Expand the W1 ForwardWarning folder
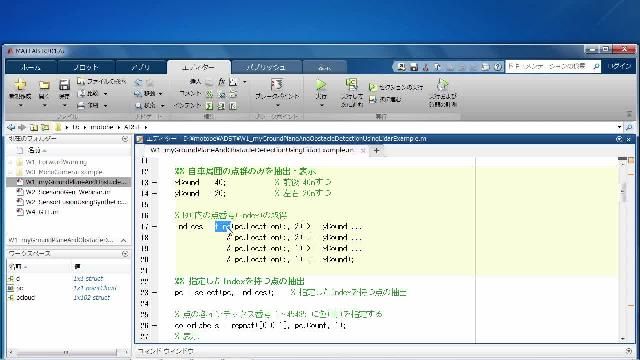The height and width of the screenshot is (360, 640). [11, 162]
